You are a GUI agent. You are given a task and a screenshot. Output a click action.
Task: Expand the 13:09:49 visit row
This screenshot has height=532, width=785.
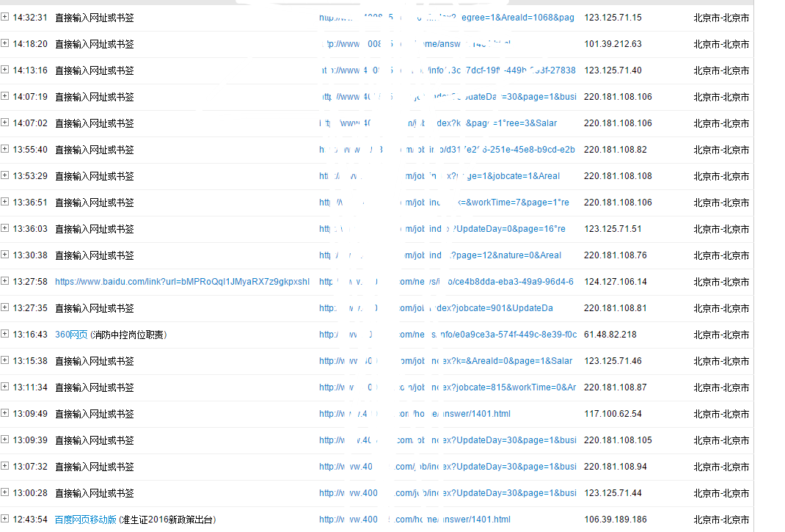coord(4,413)
